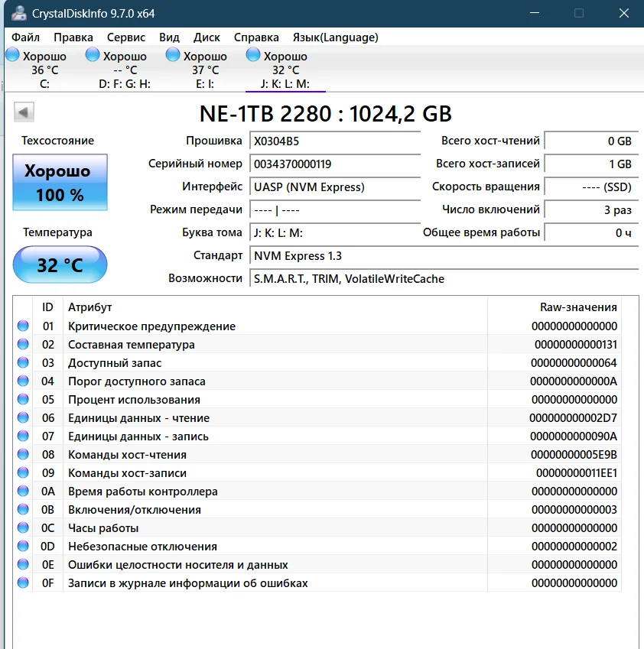Click status orb next to Доступный запас
This screenshot has height=649, width=644.
click(x=23, y=363)
